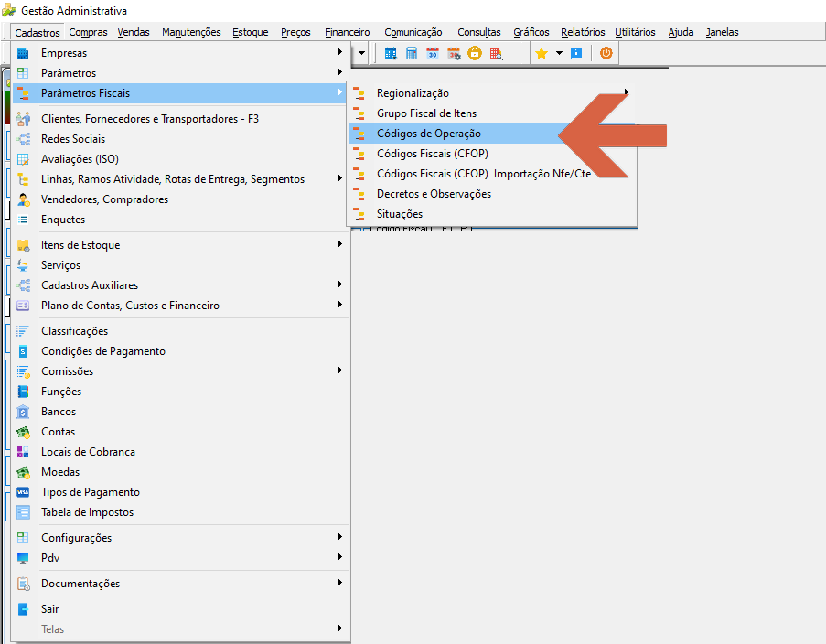Select Parâmetros Fiscais menu entry
This screenshot has height=644, width=826.
coord(179,93)
